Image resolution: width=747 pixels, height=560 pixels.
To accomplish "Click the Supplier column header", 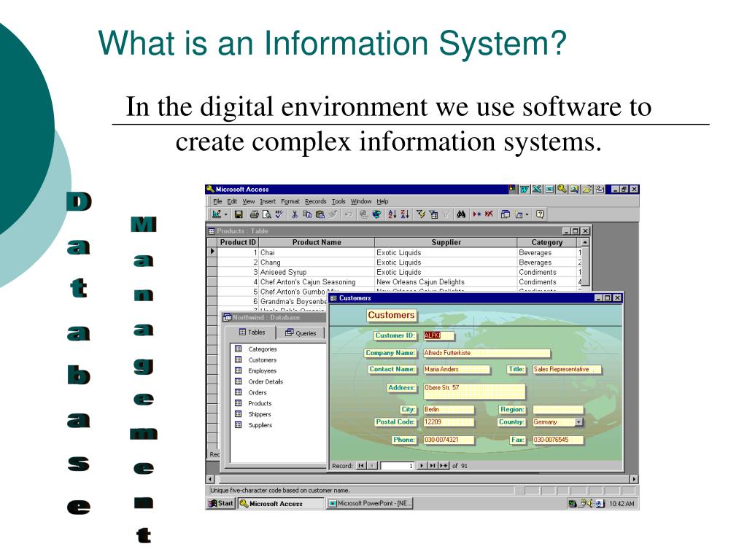I will click(446, 242).
